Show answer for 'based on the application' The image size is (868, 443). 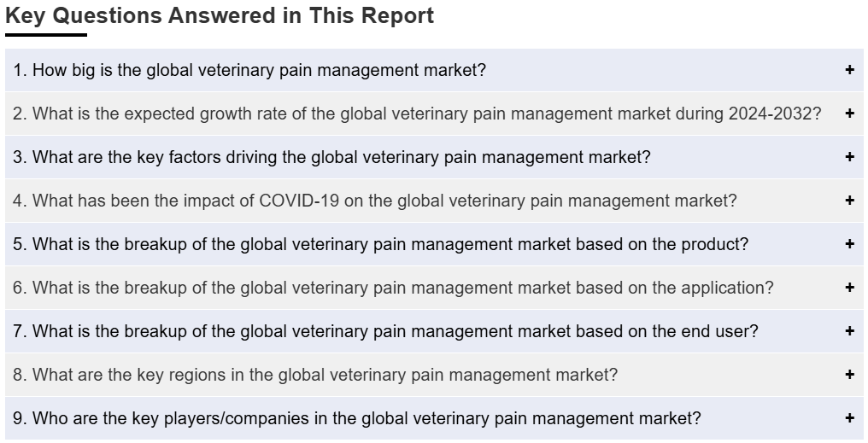pyautogui.click(x=434, y=288)
